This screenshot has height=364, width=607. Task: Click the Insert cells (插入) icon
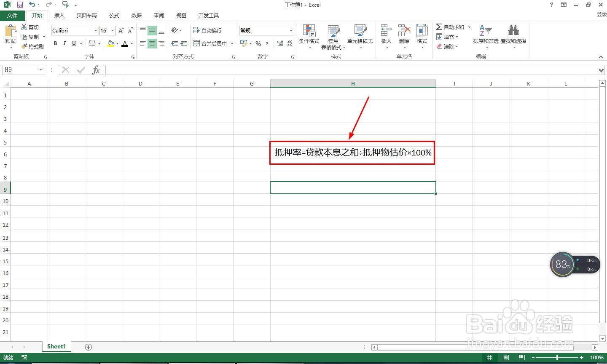click(x=387, y=31)
